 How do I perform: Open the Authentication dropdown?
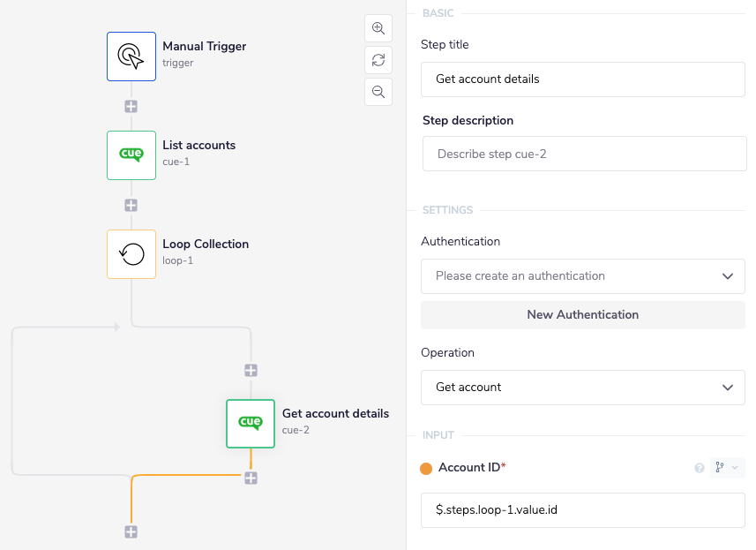click(582, 276)
